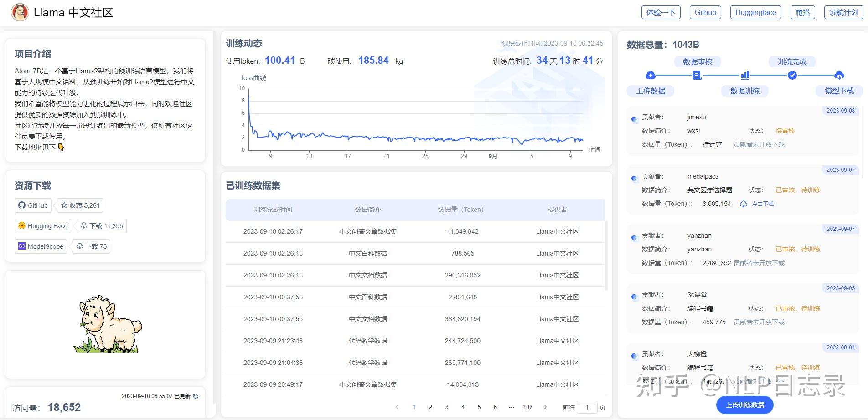Screen dimensions: 868x420
Task: Click the row dated 2023-09-10 00:37:55
Action: [x=415, y=319]
